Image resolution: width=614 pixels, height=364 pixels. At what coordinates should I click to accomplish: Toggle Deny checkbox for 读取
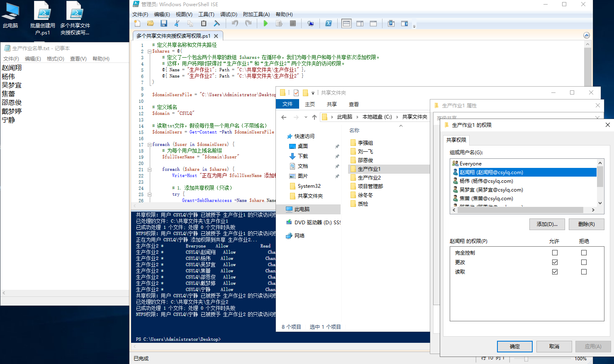tap(584, 272)
